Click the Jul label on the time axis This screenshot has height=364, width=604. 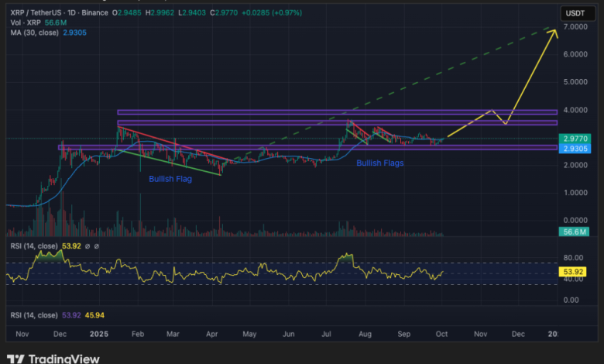coord(328,332)
